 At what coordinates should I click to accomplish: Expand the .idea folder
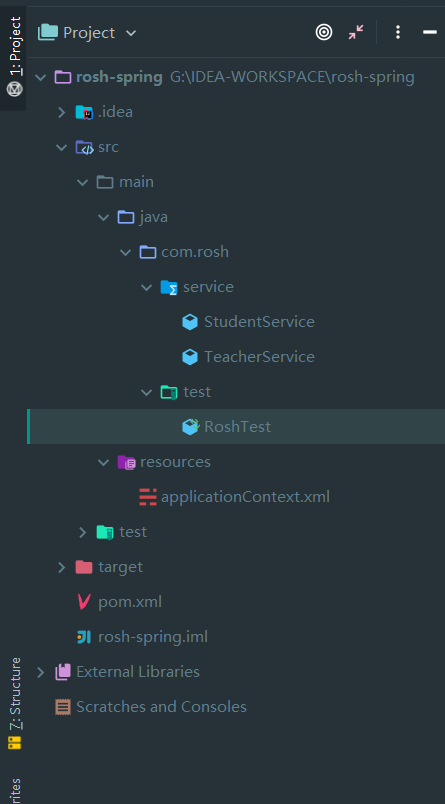coord(62,112)
